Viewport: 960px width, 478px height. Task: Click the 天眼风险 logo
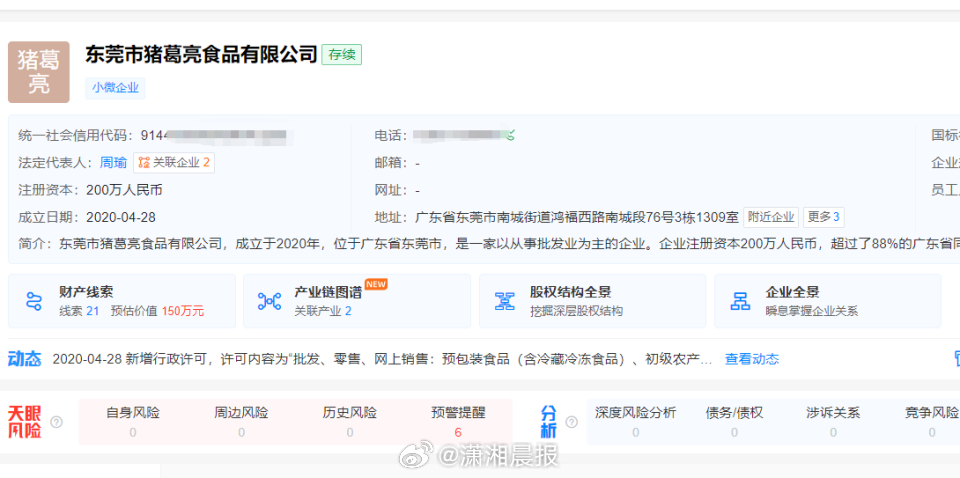point(24,422)
